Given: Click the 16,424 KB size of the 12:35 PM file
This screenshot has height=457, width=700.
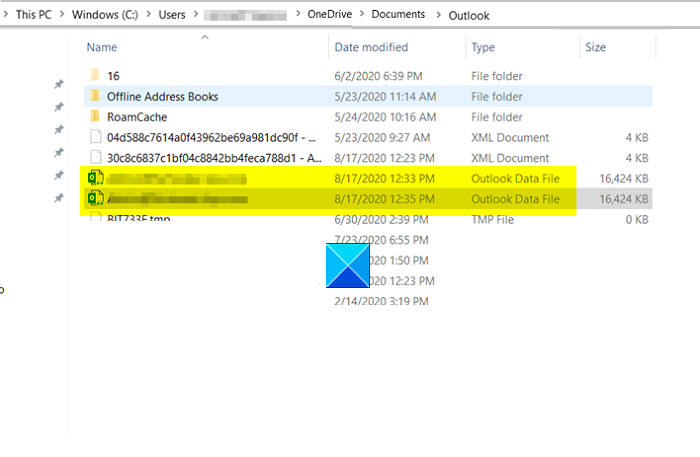Looking at the screenshot, I should click(624, 199).
